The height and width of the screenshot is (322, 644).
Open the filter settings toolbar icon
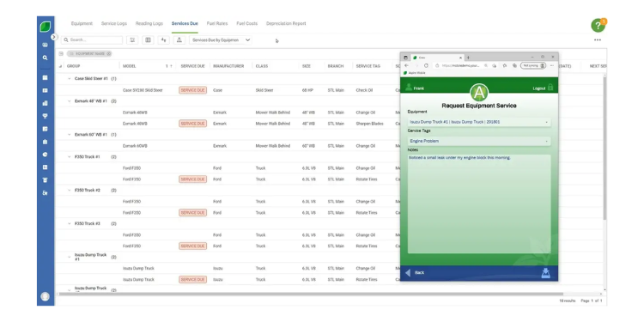[132, 39]
